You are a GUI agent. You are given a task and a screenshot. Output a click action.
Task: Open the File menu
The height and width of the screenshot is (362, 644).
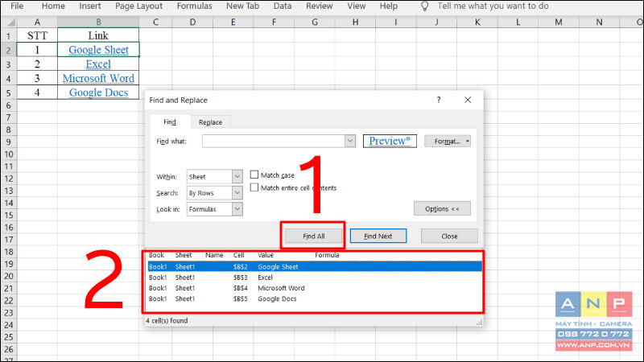point(17,6)
